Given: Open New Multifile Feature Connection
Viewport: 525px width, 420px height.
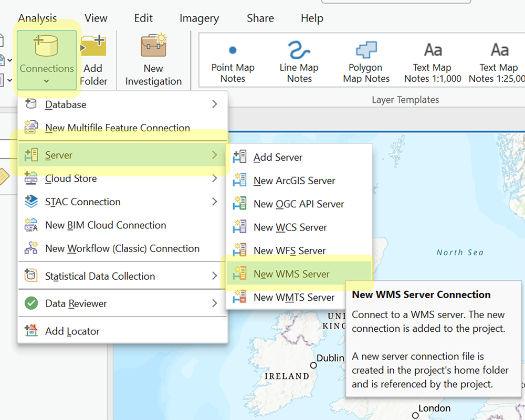Looking at the screenshot, I should click(x=117, y=128).
